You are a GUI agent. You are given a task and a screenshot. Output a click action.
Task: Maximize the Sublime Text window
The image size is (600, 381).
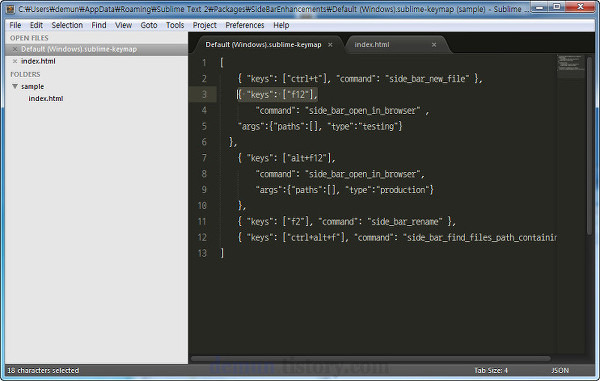tap(557, 7)
